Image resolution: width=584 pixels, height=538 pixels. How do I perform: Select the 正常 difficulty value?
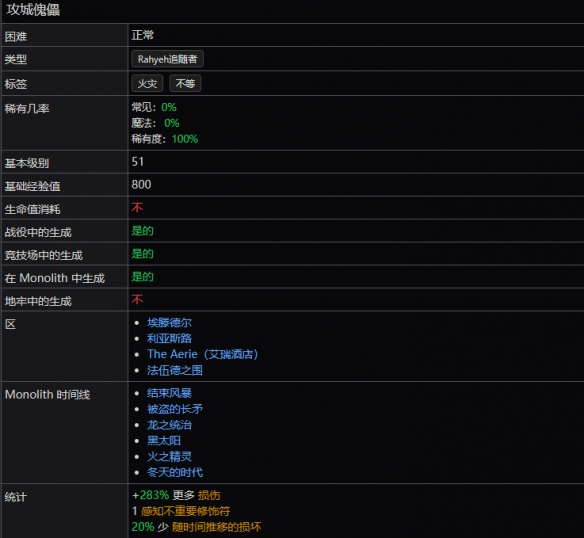[x=143, y=35]
